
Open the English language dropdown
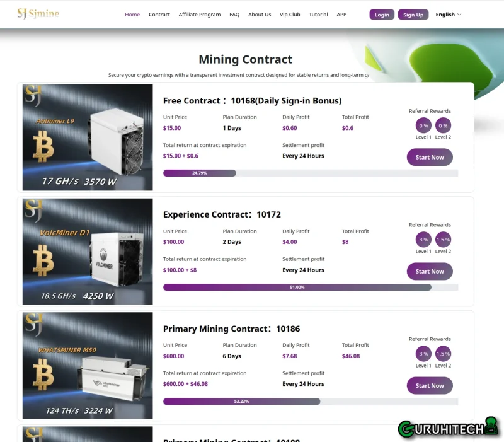449,15
